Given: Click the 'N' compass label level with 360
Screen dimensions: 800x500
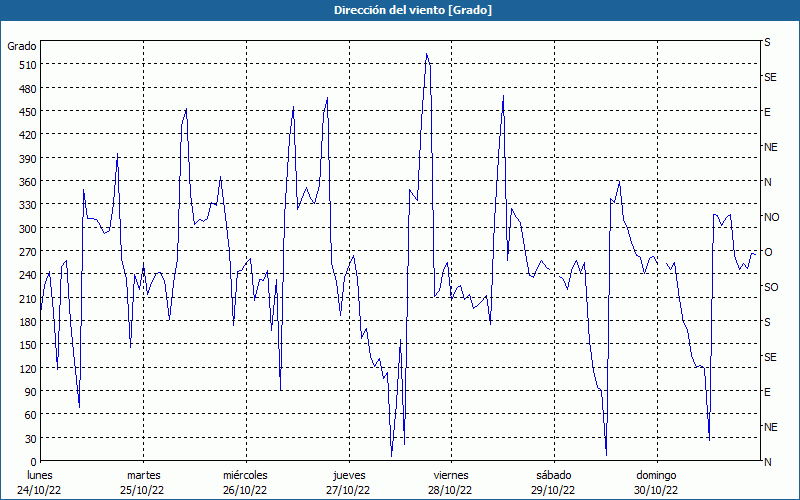Looking at the screenshot, I should click(x=768, y=182).
